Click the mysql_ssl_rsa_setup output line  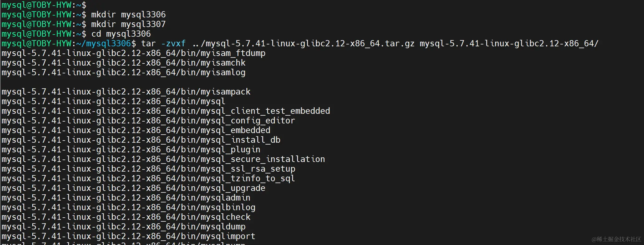click(x=148, y=169)
